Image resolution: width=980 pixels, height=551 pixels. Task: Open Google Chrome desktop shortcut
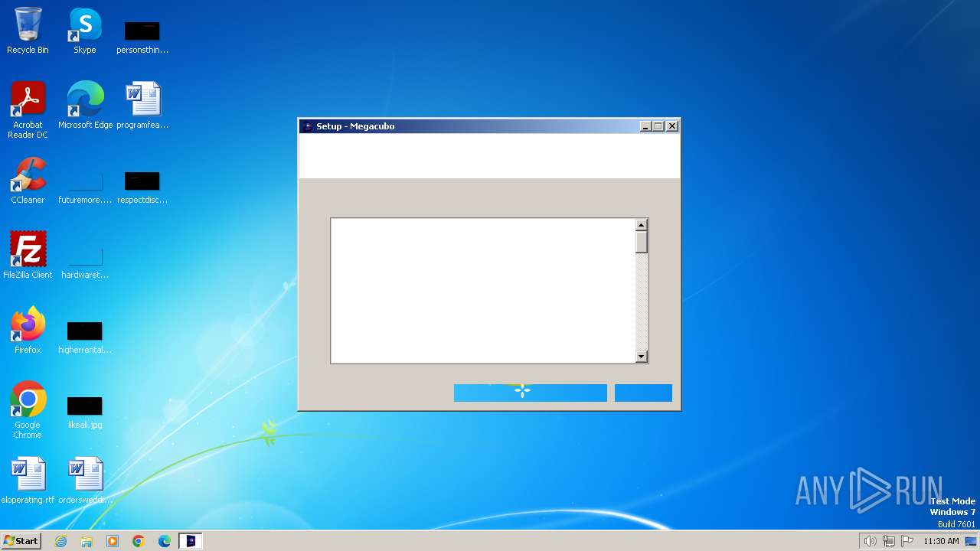[x=28, y=409]
